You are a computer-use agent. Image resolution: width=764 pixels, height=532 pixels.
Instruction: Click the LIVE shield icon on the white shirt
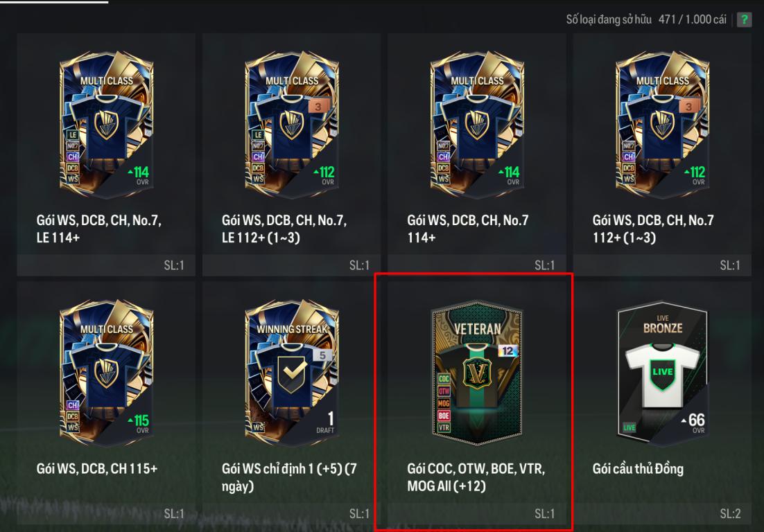coord(662,374)
